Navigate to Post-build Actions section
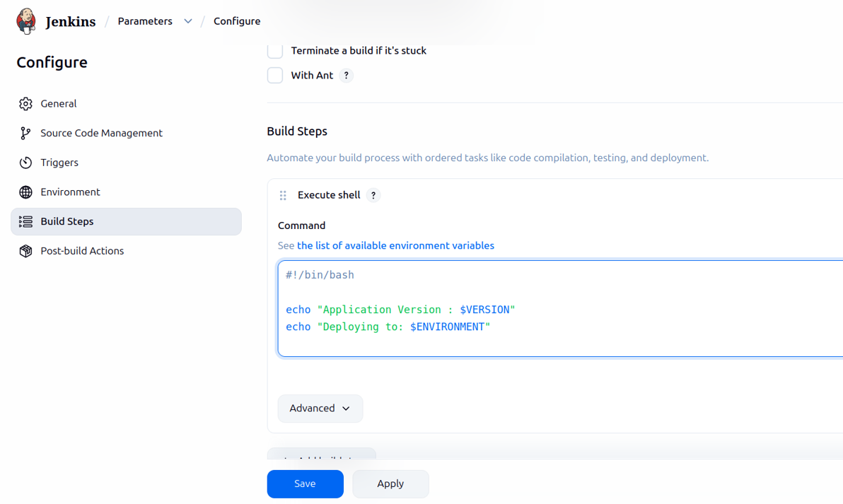The width and height of the screenshot is (843, 504). point(82,250)
